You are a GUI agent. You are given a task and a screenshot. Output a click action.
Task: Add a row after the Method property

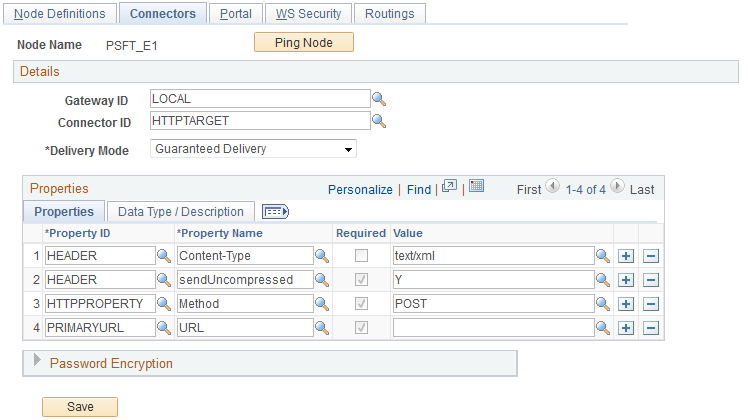click(x=626, y=304)
